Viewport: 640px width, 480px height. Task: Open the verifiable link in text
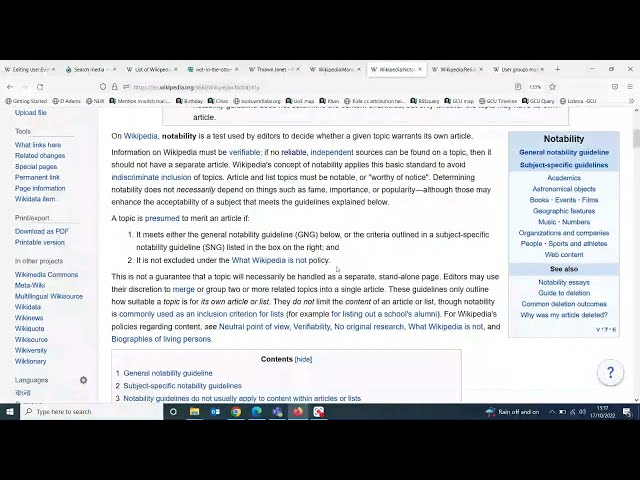[244, 152]
